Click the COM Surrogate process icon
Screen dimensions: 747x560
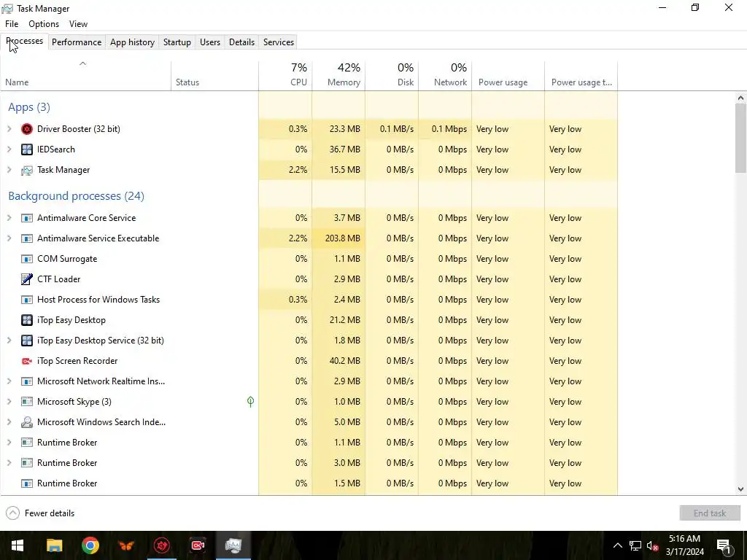(x=27, y=259)
